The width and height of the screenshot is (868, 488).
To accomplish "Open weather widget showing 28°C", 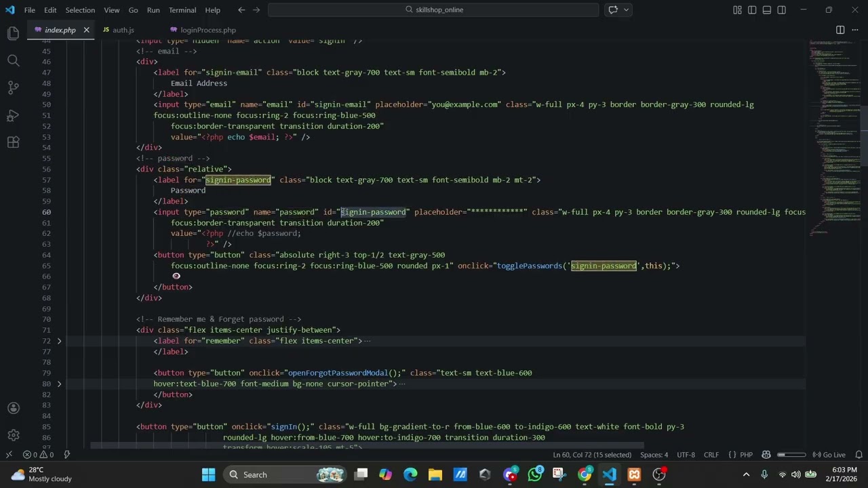I will [42, 474].
